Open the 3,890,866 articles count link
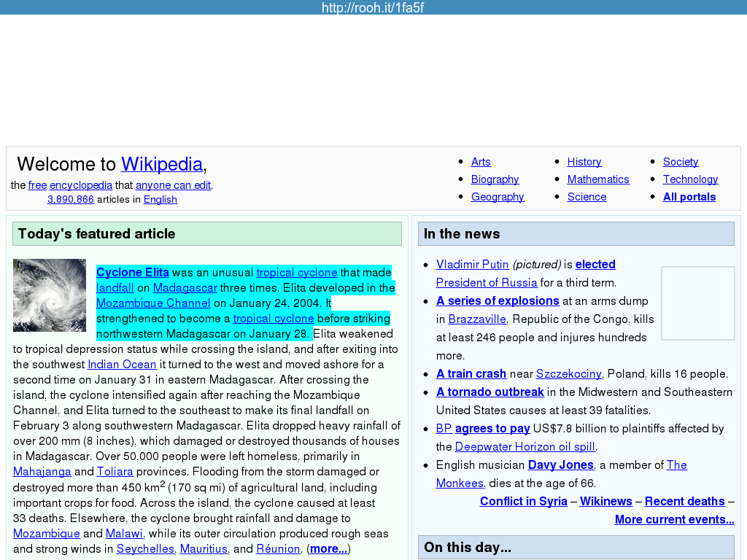The image size is (747, 560). coord(71,200)
